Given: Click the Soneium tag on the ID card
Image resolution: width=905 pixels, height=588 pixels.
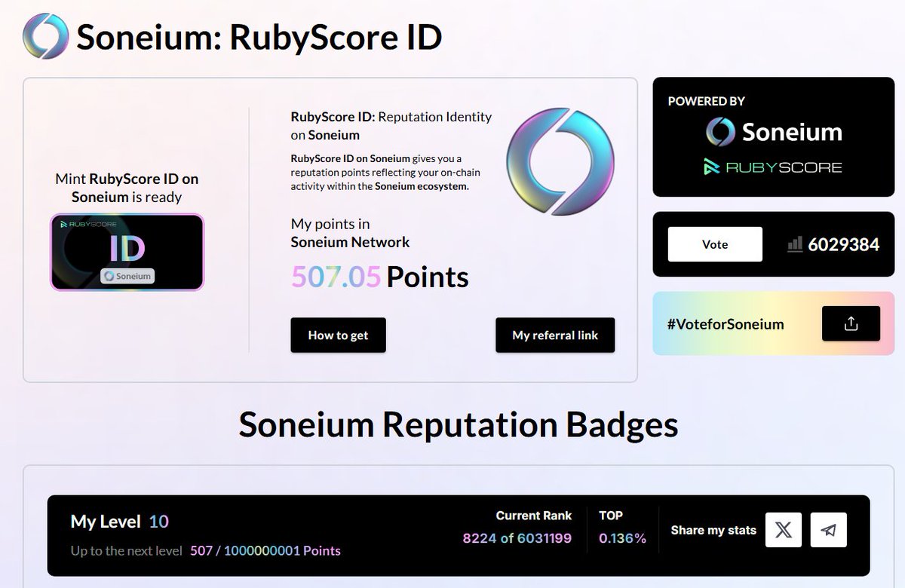Looking at the screenshot, I should (128, 276).
